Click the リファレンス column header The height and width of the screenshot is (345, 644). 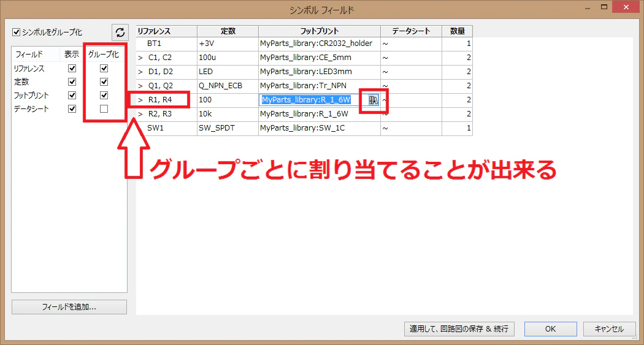167,31
